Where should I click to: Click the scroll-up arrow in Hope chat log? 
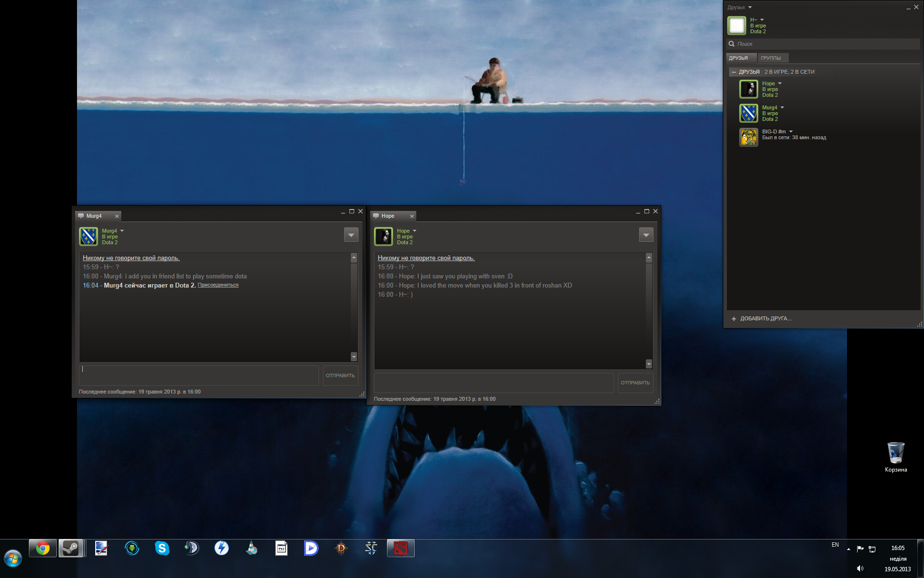pos(649,258)
